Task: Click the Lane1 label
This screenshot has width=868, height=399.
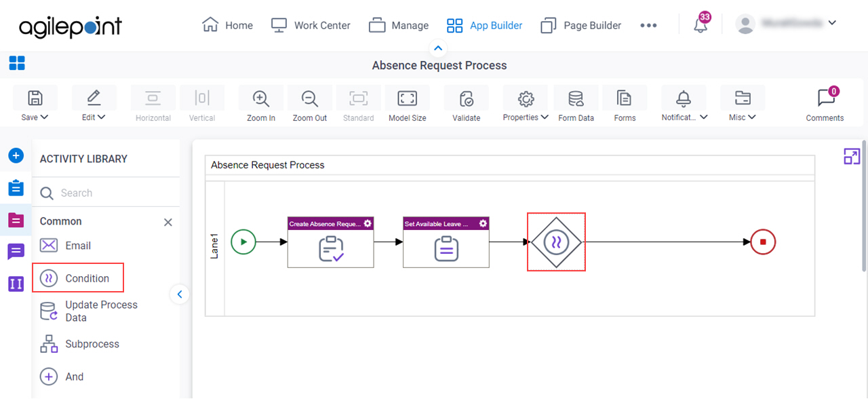Action: click(x=215, y=247)
